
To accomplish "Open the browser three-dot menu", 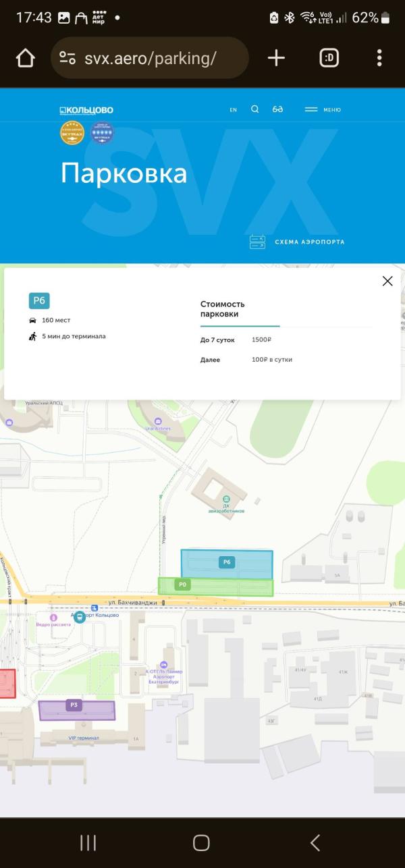I will point(379,59).
